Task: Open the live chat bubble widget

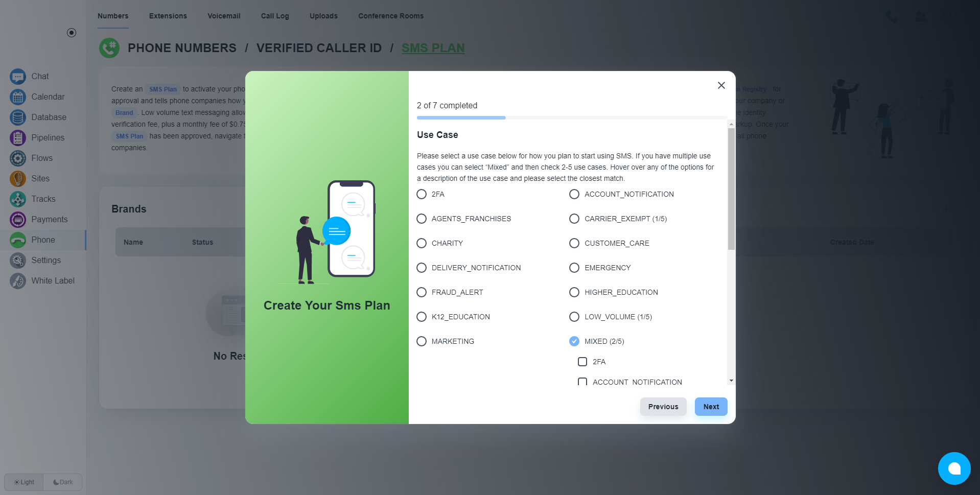Action: pos(954,468)
